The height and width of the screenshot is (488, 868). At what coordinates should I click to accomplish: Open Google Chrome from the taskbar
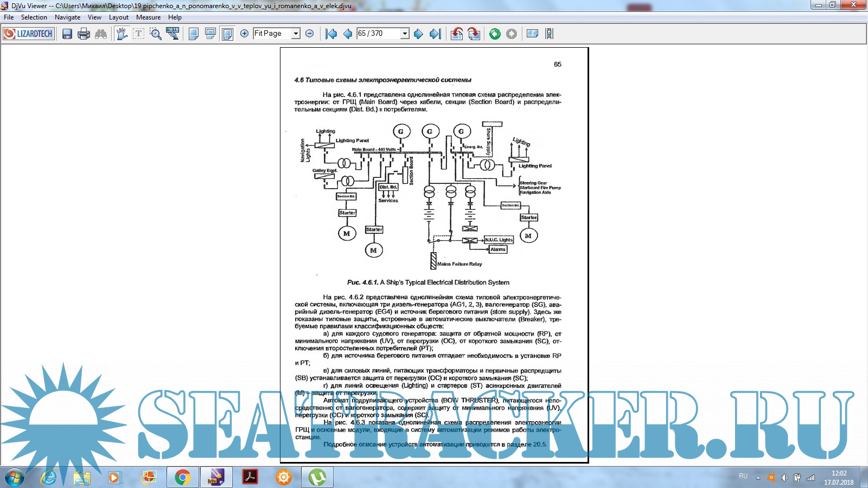point(182,477)
